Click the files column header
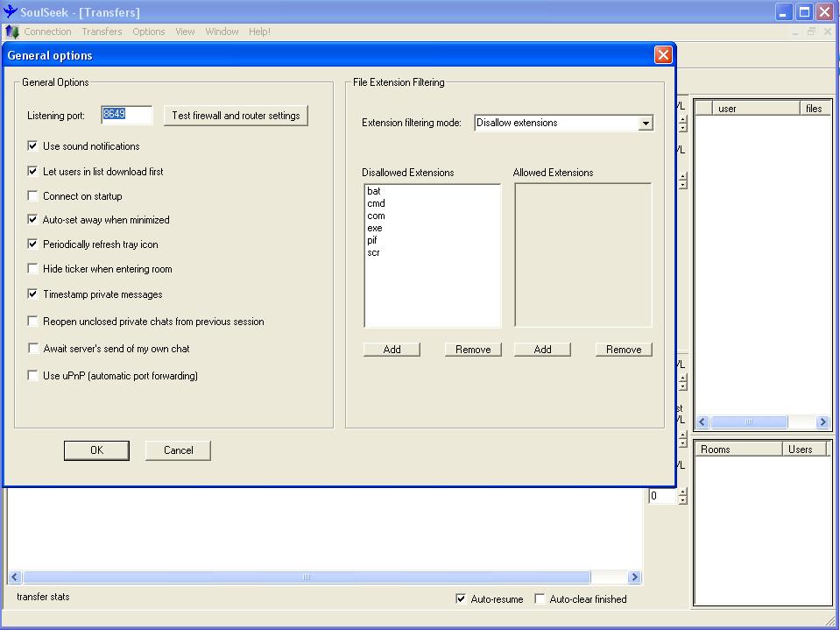 pyautogui.click(x=815, y=109)
